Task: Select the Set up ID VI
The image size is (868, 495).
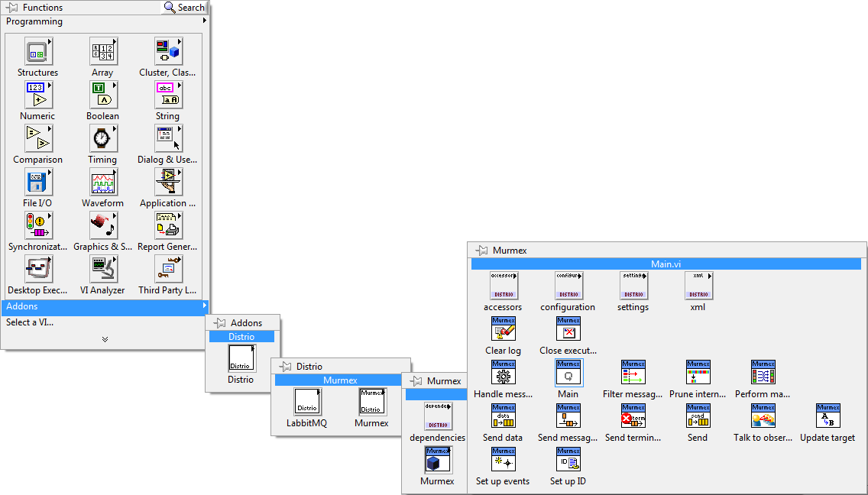Action: tap(568, 460)
